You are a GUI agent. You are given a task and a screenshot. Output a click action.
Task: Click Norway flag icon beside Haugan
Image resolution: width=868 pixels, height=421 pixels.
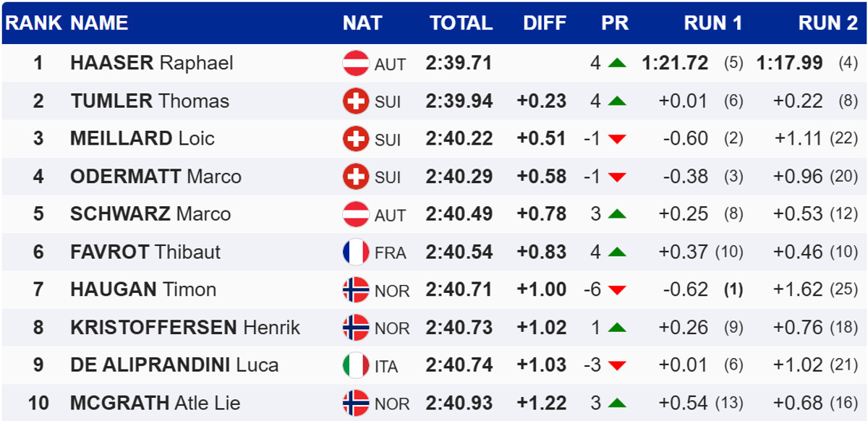click(355, 290)
